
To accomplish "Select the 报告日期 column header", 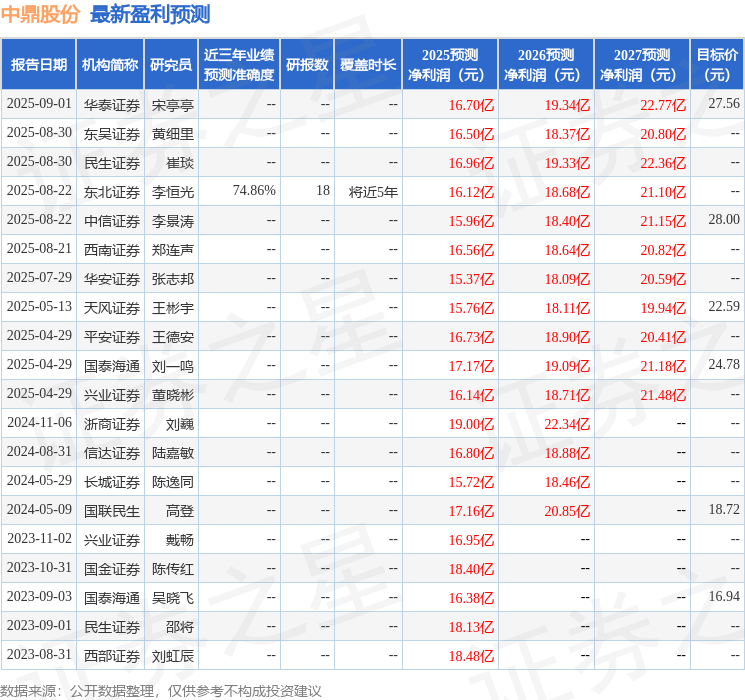I will tap(39, 65).
